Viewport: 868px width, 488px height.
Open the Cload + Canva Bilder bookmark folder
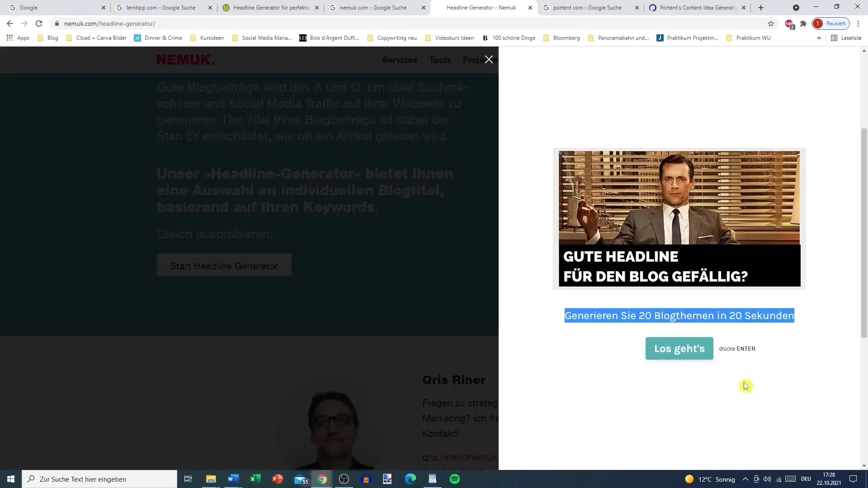[96, 38]
